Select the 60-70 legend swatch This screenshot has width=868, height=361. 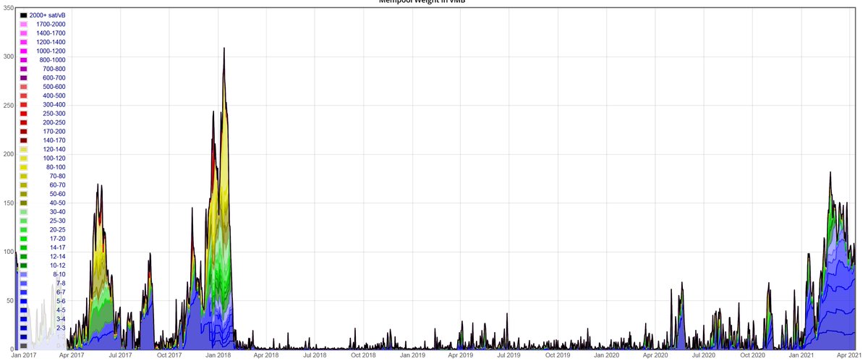point(24,185)
